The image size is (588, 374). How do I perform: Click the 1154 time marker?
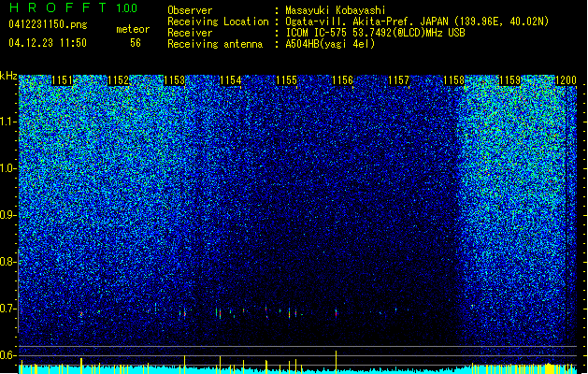(230, 80)
